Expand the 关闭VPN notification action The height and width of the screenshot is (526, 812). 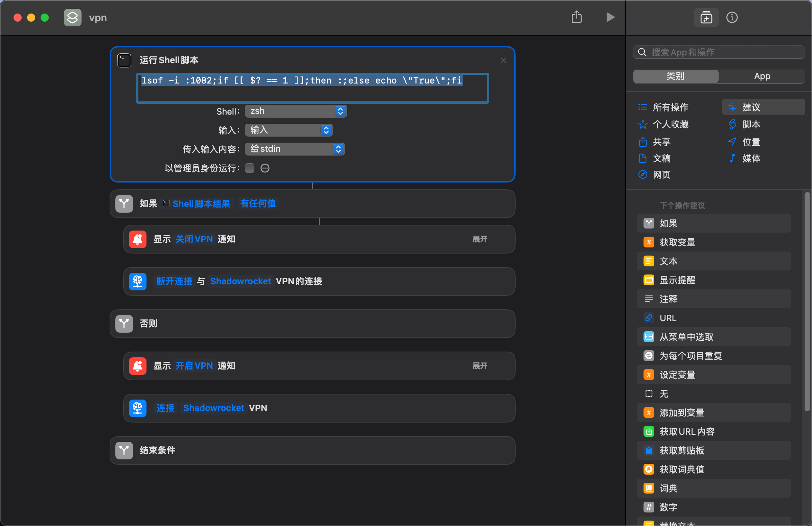[x=480, y=239]
